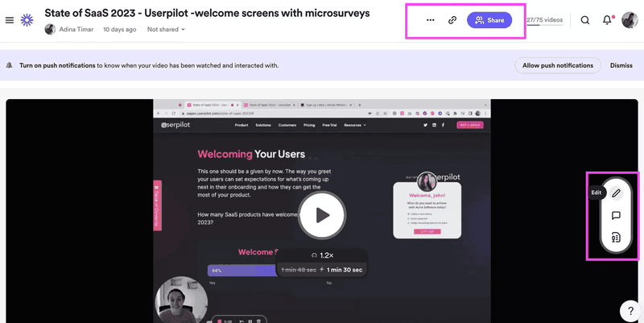Image resolution: width=644 pixels, height=323 pixels.
Task: Open the hamburger navigation menu
Action: tap(10, 20)
